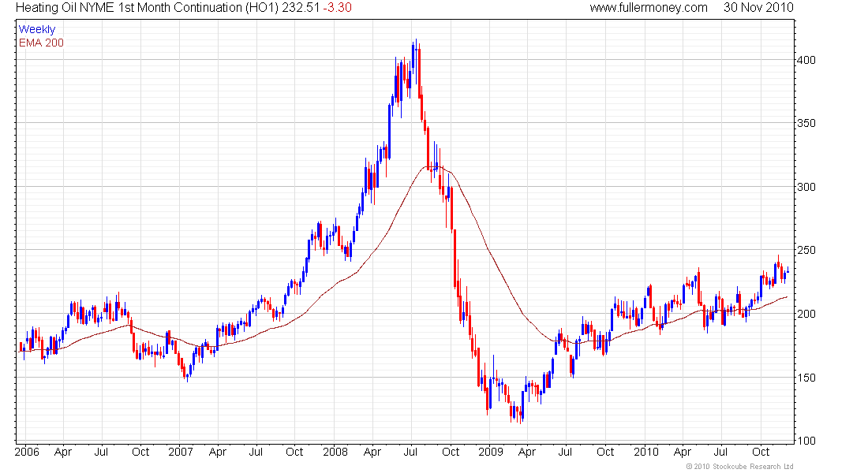Click the Oct label of year 2006
The image size is (868, 473).
140,452
